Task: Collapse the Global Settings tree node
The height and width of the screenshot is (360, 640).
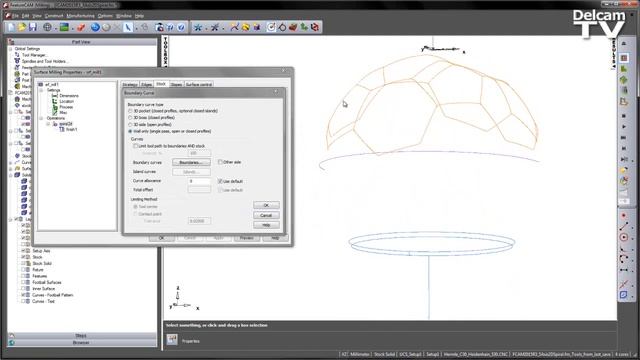Action: (11, 49)
